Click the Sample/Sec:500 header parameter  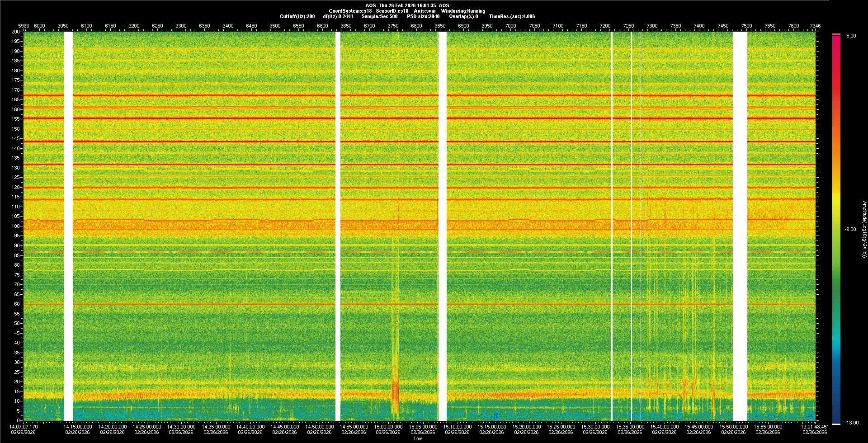click(379, 16)
